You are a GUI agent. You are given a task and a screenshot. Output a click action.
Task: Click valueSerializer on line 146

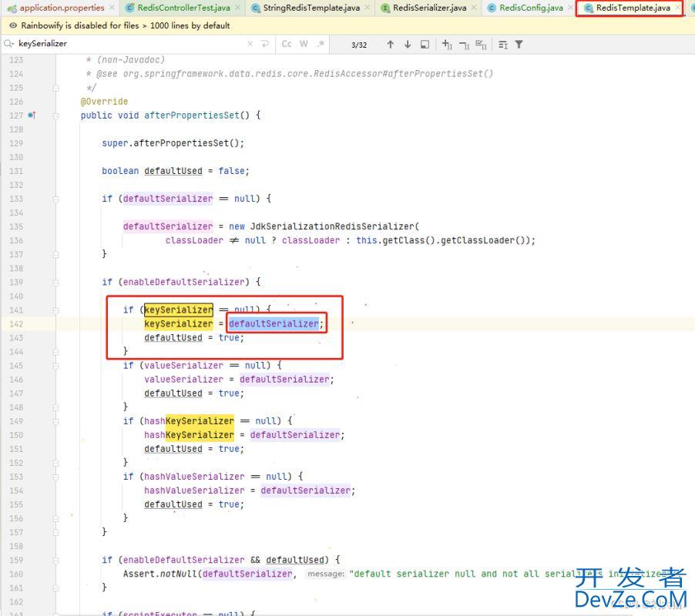tap(183, 380)
